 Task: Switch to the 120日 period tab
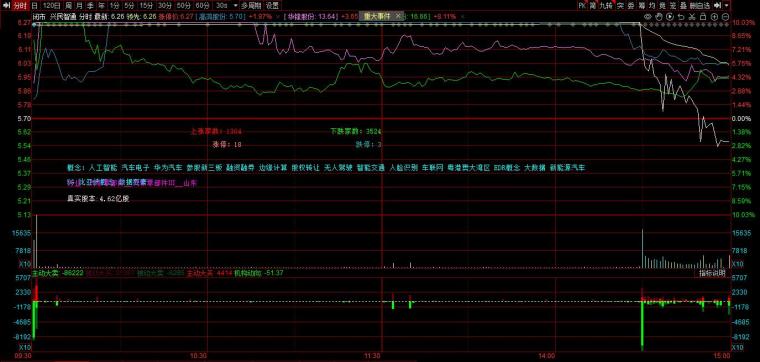[51, 6]
